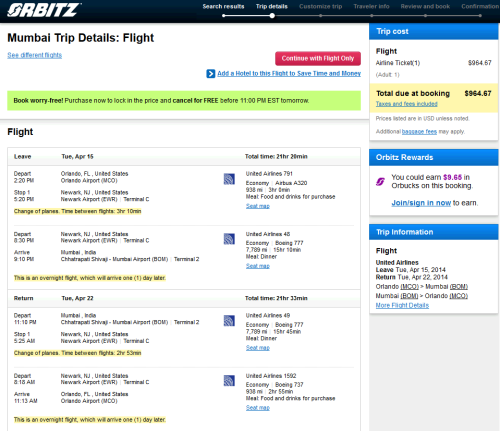Open See different flights link

[x=35, y=55]
